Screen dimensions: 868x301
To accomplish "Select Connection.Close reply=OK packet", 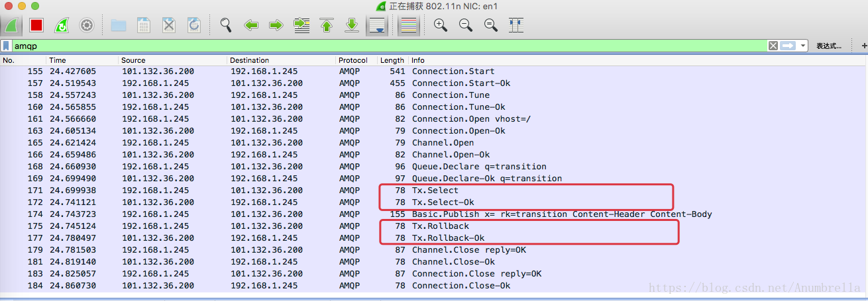I will coord(434,274).
